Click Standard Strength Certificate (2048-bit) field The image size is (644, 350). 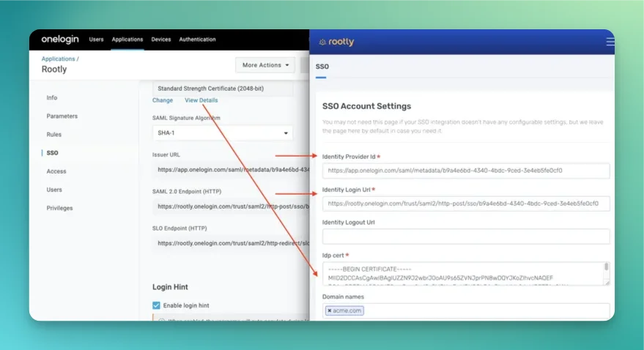pyautogui.click(x=223, y=89)
